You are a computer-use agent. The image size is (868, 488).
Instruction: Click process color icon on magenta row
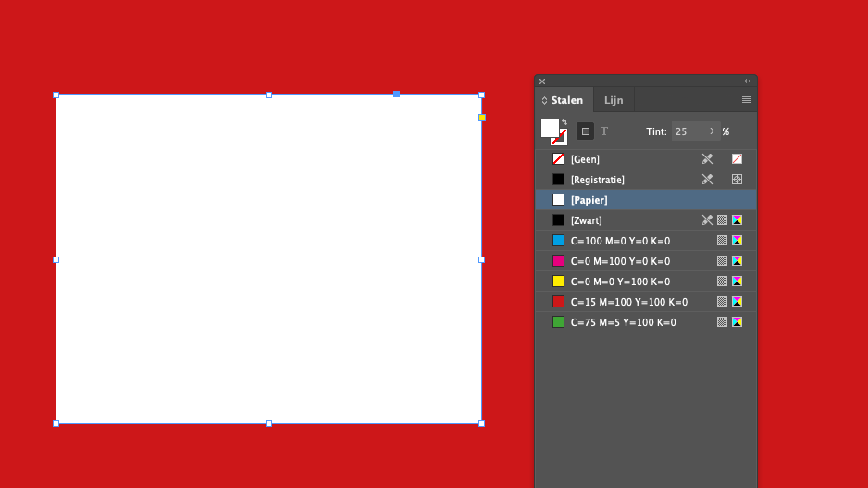722,261
